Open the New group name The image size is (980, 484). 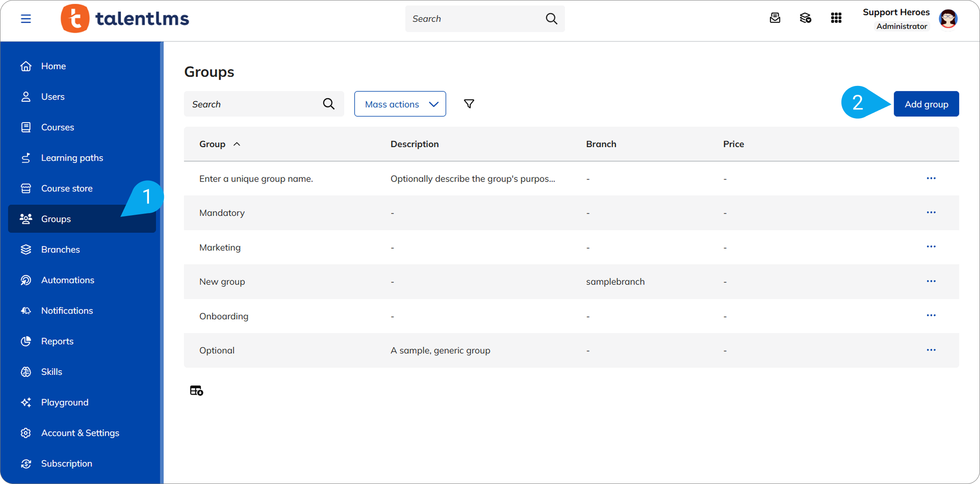222,282
